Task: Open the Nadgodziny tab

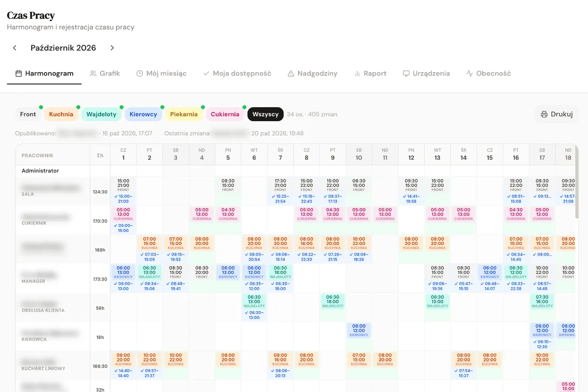Action: pos(312,73)
